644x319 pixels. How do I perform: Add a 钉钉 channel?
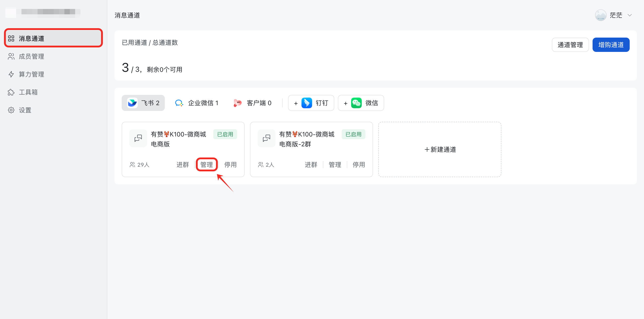[x=311, y=103]
